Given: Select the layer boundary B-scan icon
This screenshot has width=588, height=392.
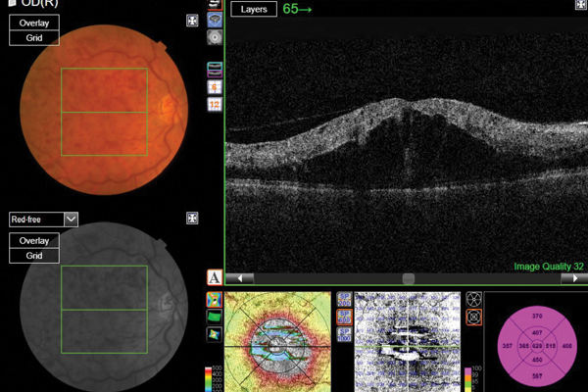Looking at the screenshot, I should (215, 69).
